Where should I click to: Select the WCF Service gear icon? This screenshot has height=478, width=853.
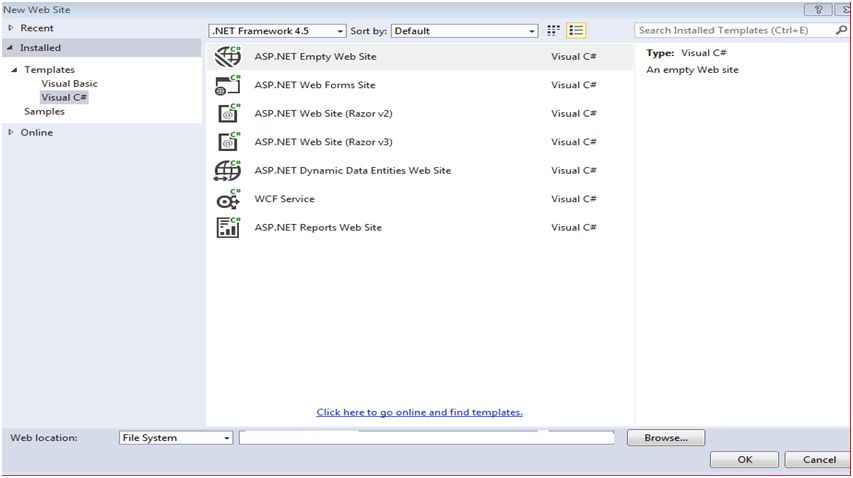pos(228,199)
